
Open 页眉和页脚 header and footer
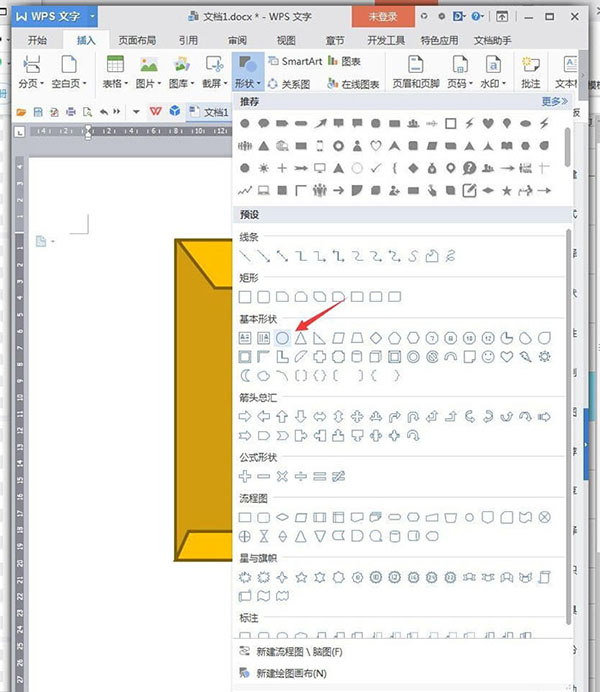(x=416, y=71)
